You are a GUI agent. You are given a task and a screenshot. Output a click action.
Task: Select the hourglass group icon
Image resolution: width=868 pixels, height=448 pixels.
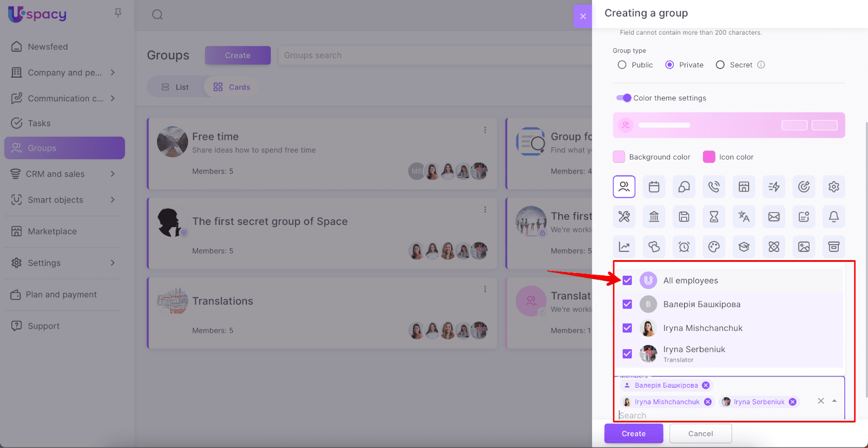tap(713, 217)
